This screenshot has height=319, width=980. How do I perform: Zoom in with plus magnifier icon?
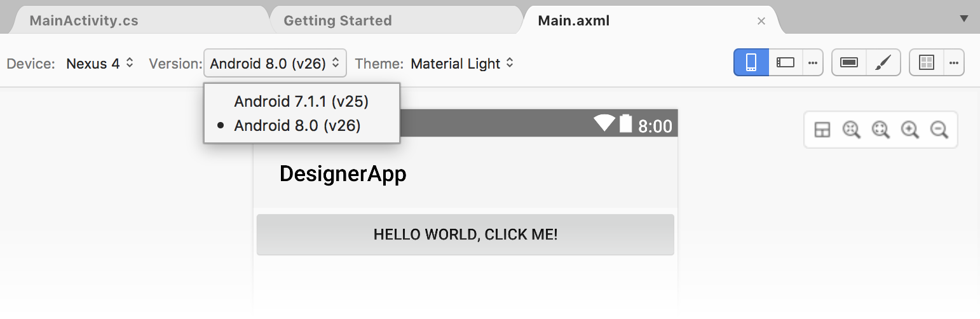[x=910, y=130]
